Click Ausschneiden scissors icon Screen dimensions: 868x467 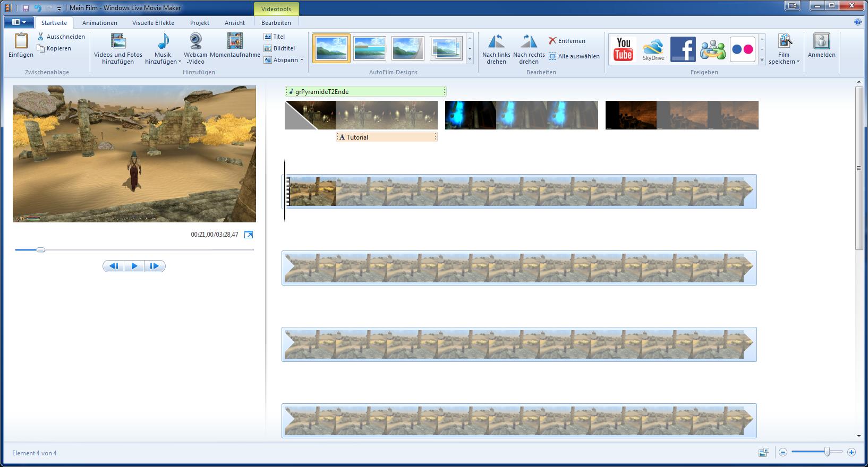click(41, 37)
